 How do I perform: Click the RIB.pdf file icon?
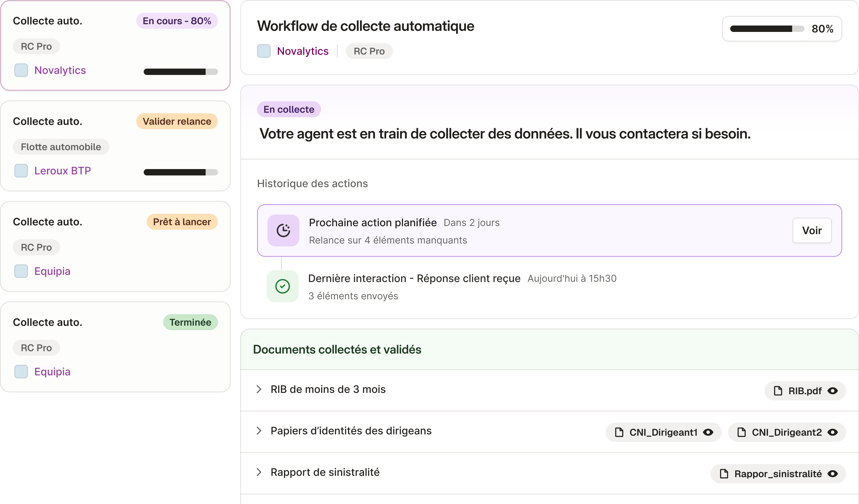click(778, 391)
